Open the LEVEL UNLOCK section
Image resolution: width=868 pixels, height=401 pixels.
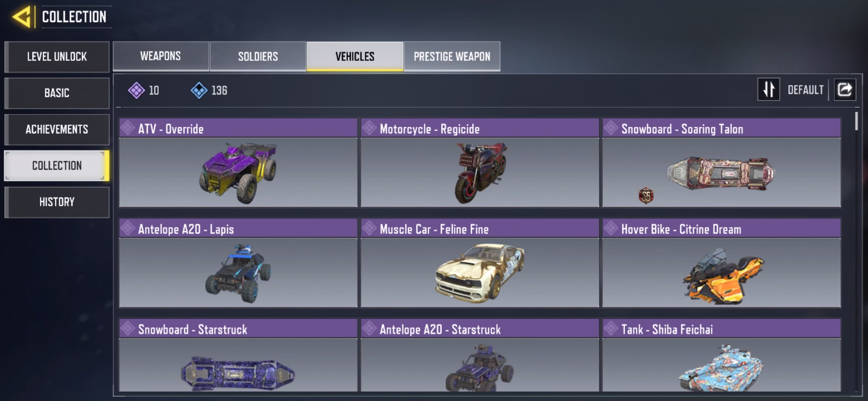[57, 56]
